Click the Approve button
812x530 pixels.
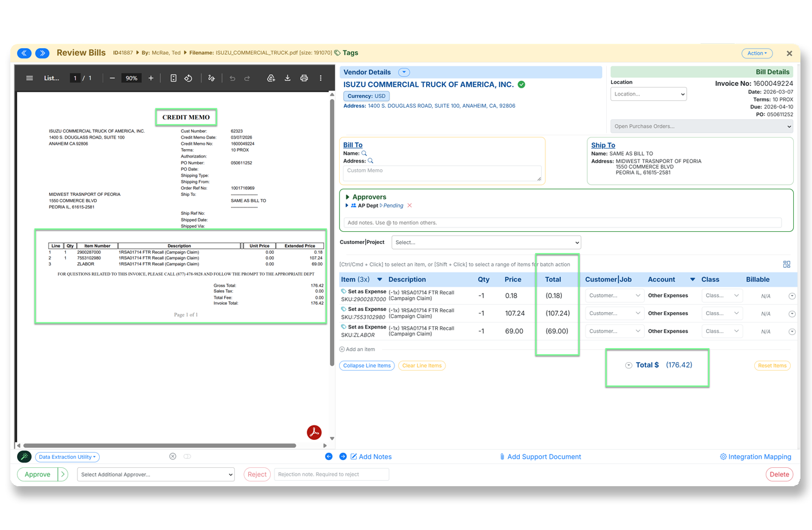coord(37,475)
